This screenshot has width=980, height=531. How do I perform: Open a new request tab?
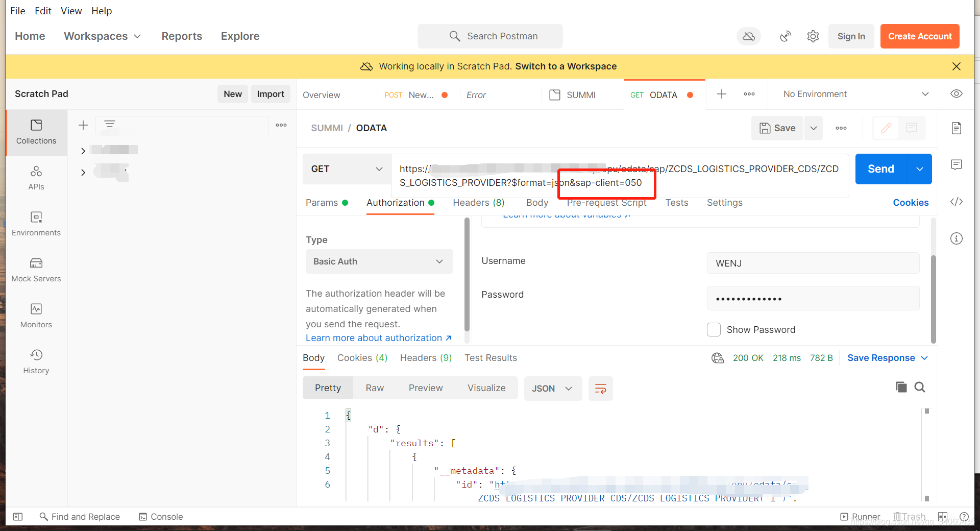point(722,94)
